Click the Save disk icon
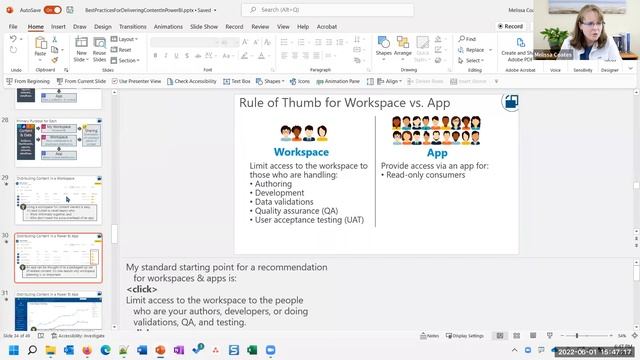Image resolution: width=640 pixels, height=360 pixels. click(x=70, y=10)
